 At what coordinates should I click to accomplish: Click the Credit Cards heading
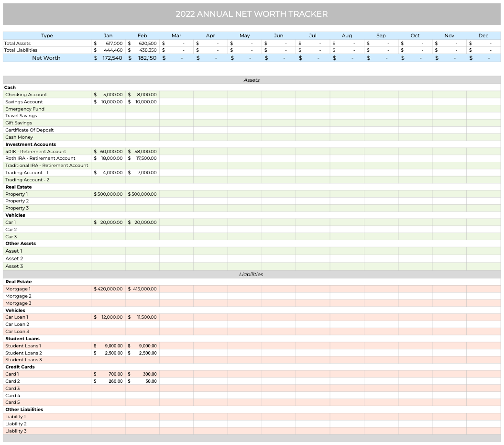20,367
